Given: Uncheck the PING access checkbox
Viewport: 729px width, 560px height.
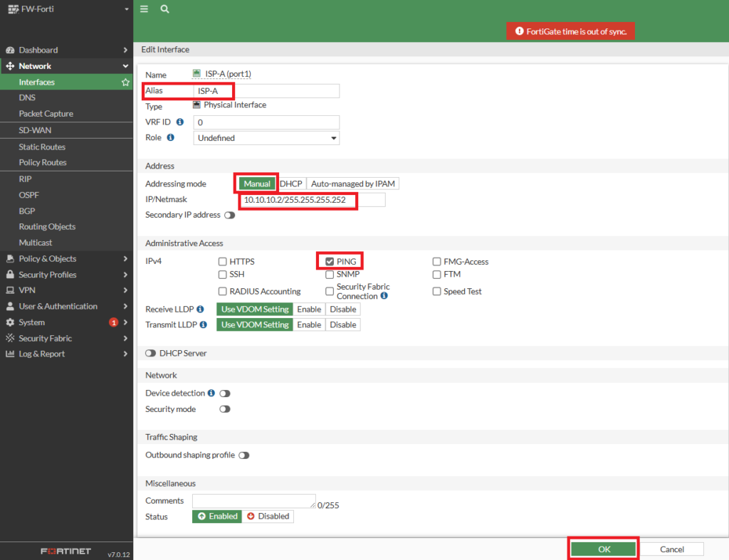Looking at the screenshot, I should point(330,262).
